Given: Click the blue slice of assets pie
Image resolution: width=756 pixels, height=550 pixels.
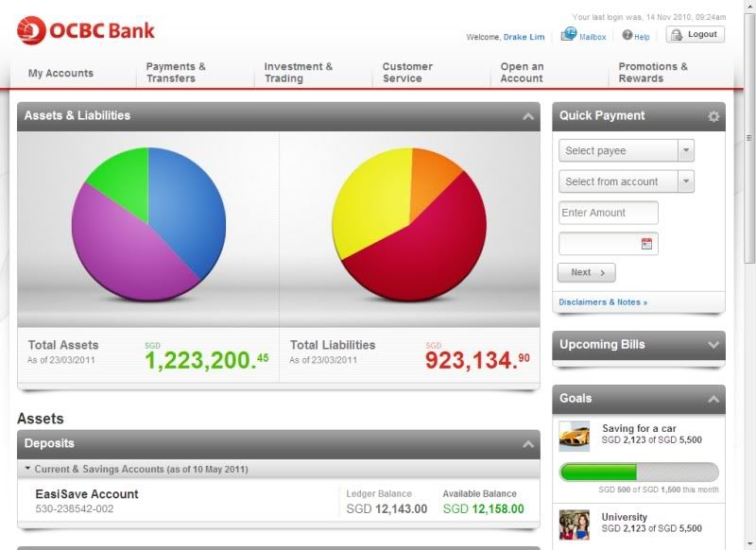Looking at the screenshot, I should pyautogui.click(x=188, y=207).
